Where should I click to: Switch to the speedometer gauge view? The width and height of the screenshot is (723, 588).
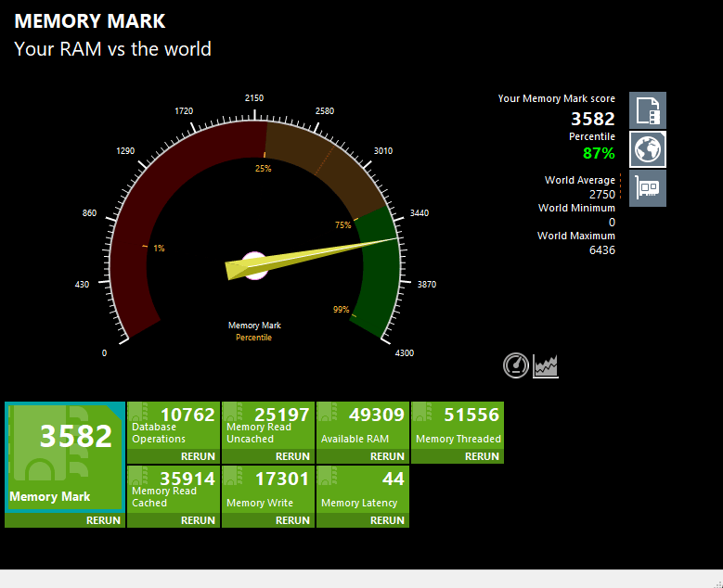pos(515,365)
